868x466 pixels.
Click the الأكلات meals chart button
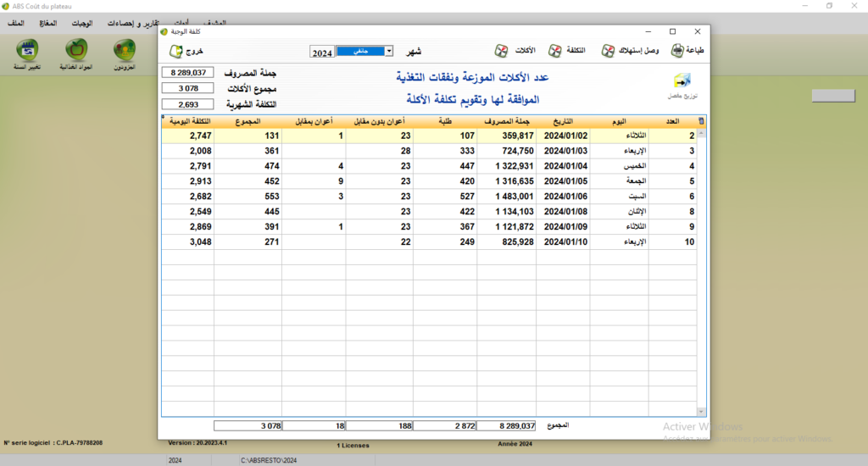tap(515, 50)
